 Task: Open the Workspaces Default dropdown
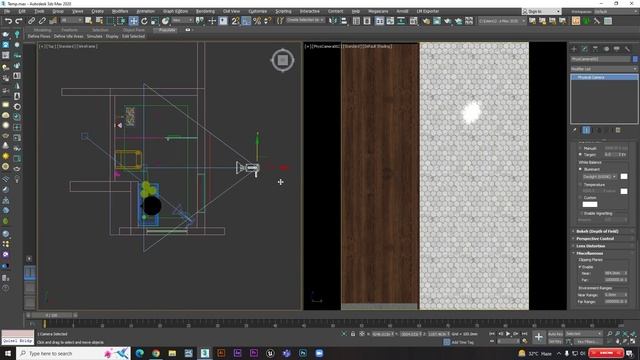pos(616,11)
